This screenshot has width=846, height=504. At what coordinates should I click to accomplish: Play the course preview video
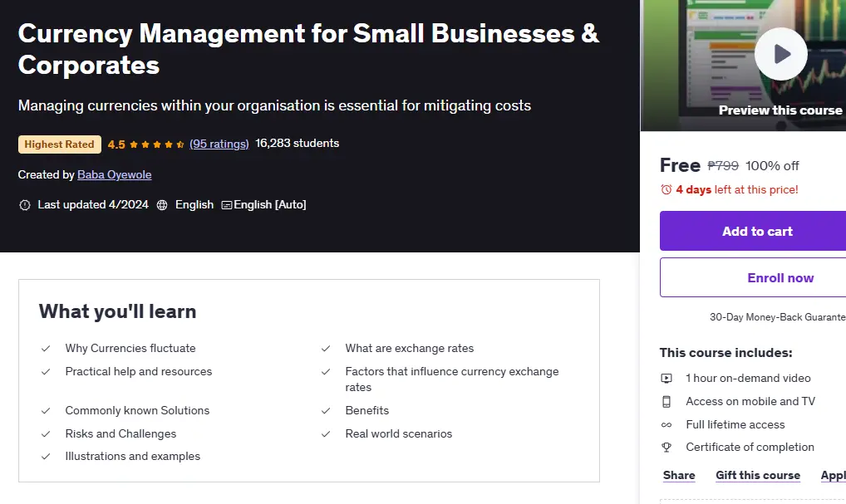click(x=780, y=54)
